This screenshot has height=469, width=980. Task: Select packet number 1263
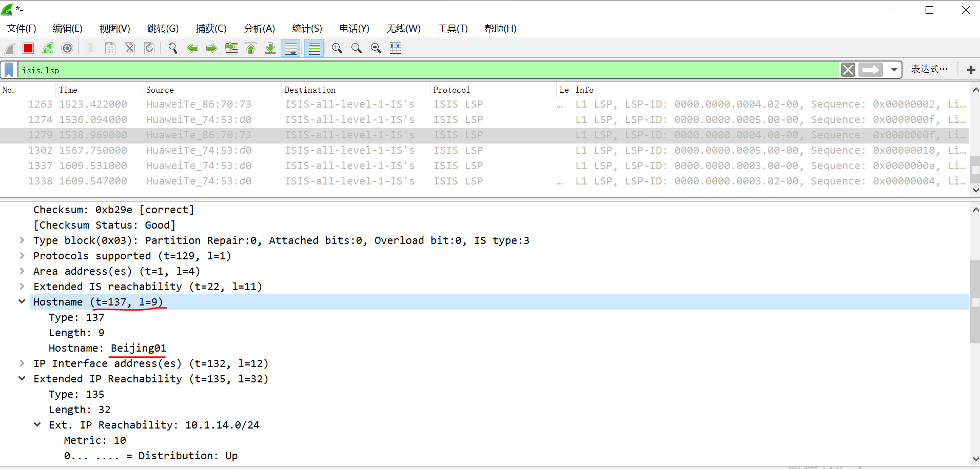pos(484,105)
